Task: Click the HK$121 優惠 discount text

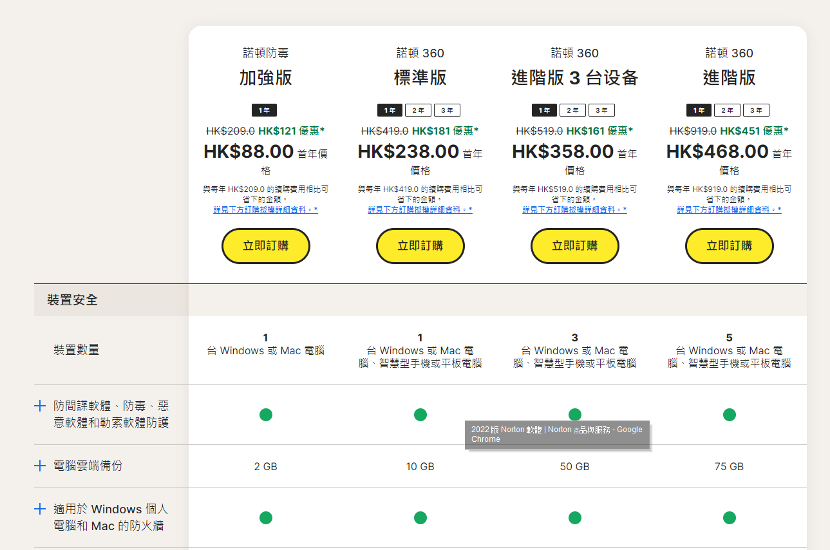Action: tap(291, 131)
